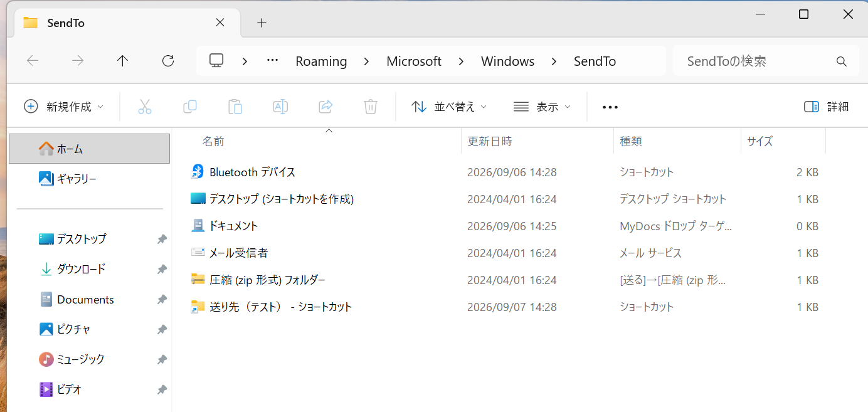Select the file name Bluetooth デバイス
The image size is (868, 412).
click(x=252, y=172)
